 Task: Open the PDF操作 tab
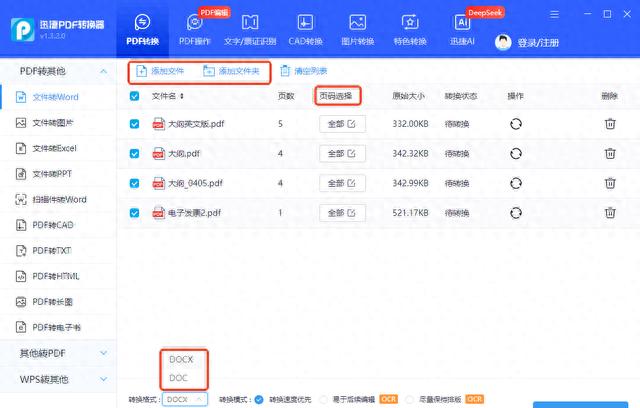coord(195,30)
